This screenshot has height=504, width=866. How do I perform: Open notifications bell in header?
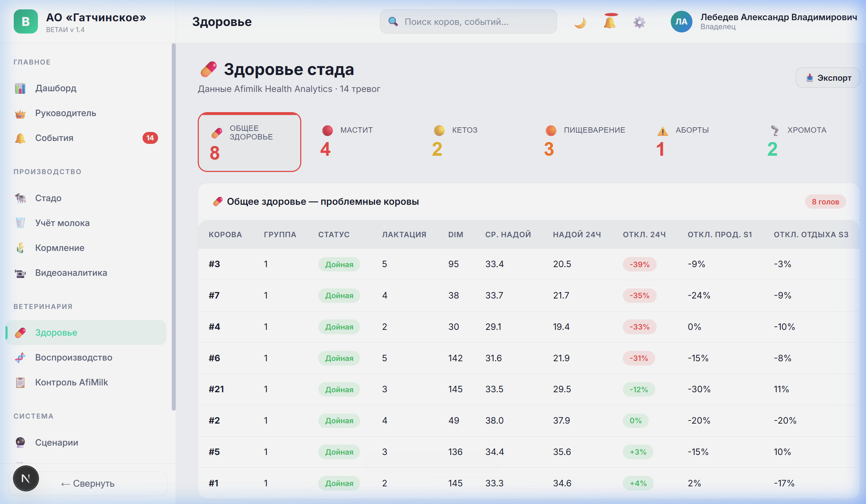coord(609,22)
